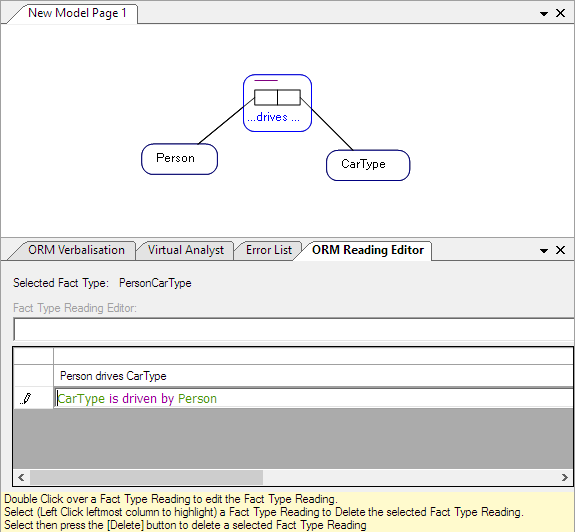The image size is (575, 532).
Task: Select the New Model Page 1 tab
Action: [77, 13]
